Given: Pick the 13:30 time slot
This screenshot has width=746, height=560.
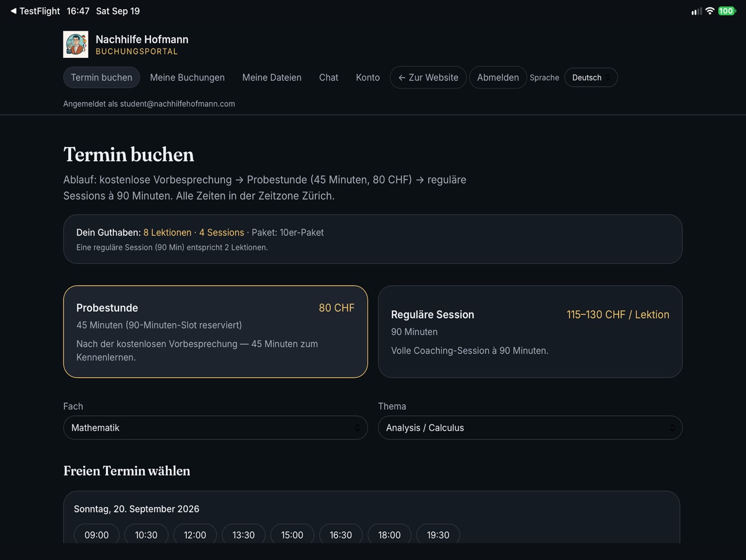Looking at the screenshot, I should click(x=243, y=535).
